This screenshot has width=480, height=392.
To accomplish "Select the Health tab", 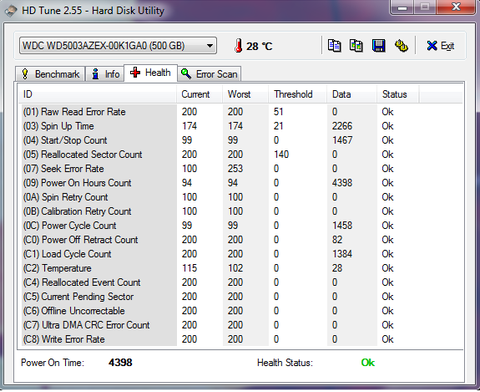I will (x=150, y=72).
